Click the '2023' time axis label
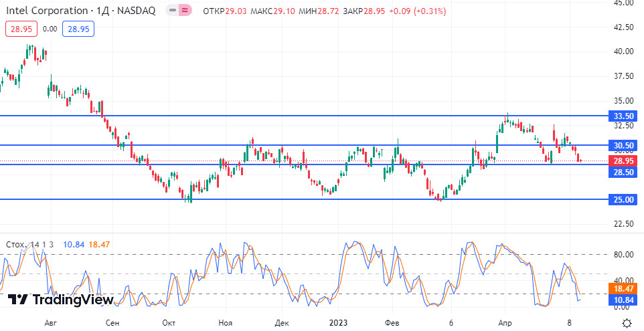This screenshot has height=331, width=644. pos(338,323)
